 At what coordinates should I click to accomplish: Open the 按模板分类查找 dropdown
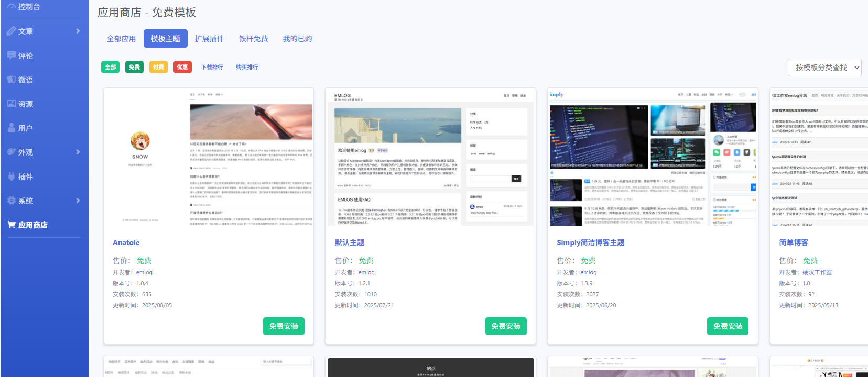click(824, 68)
